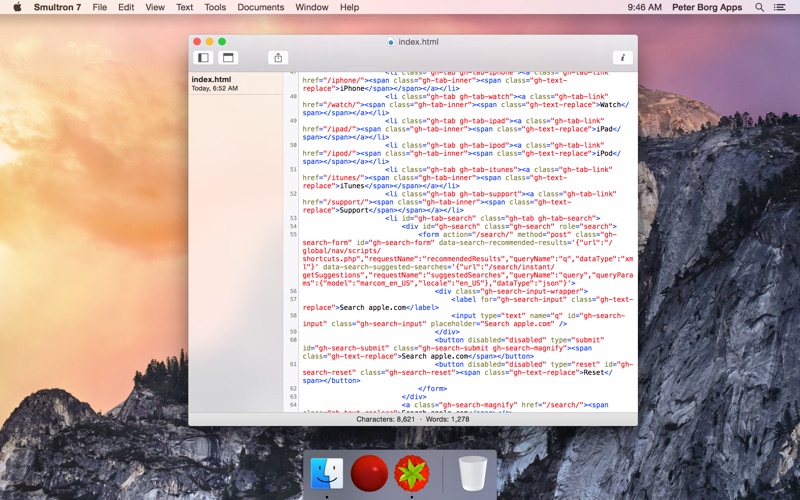Toggle the documents sidebar toolbar icon

pos(203,58)
